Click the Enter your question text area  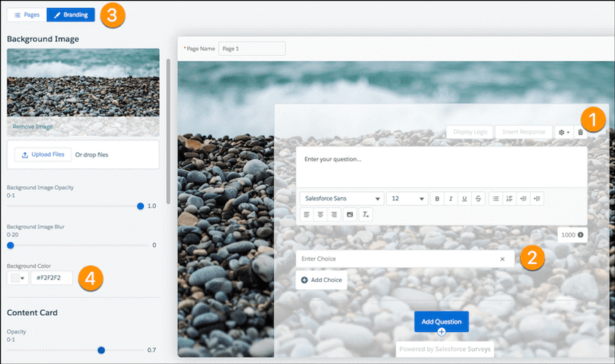(441, 167)
